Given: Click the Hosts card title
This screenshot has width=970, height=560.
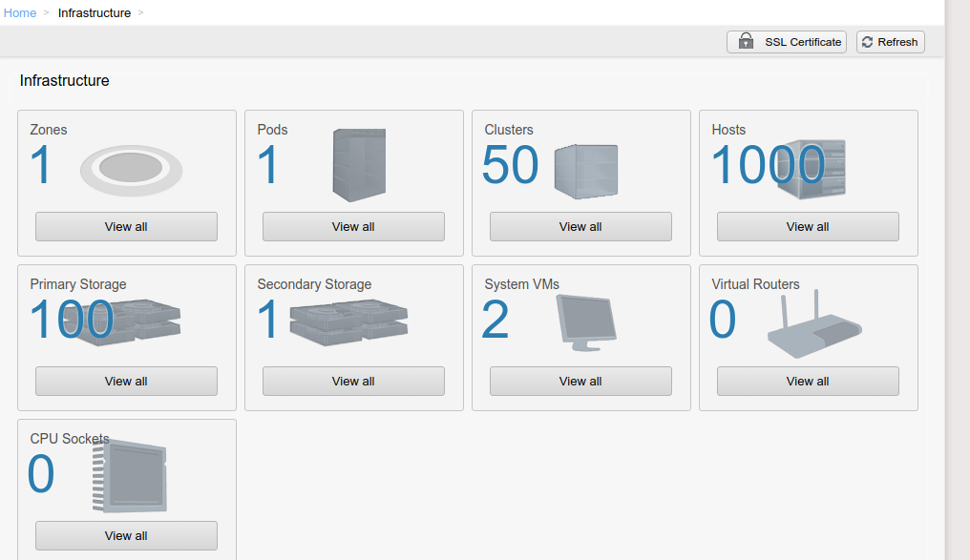Looking at the screenshot, I should [x=728, y=130].
